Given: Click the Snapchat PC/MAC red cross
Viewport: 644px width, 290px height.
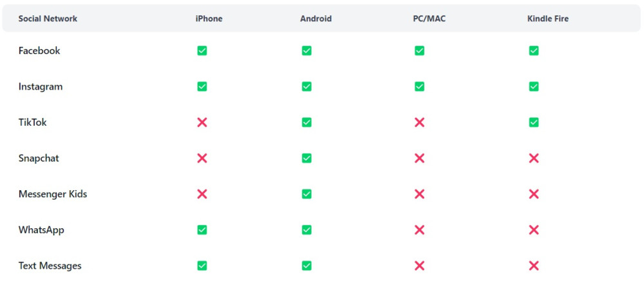Looking at the screenshot, I should (x=419, y=159).
